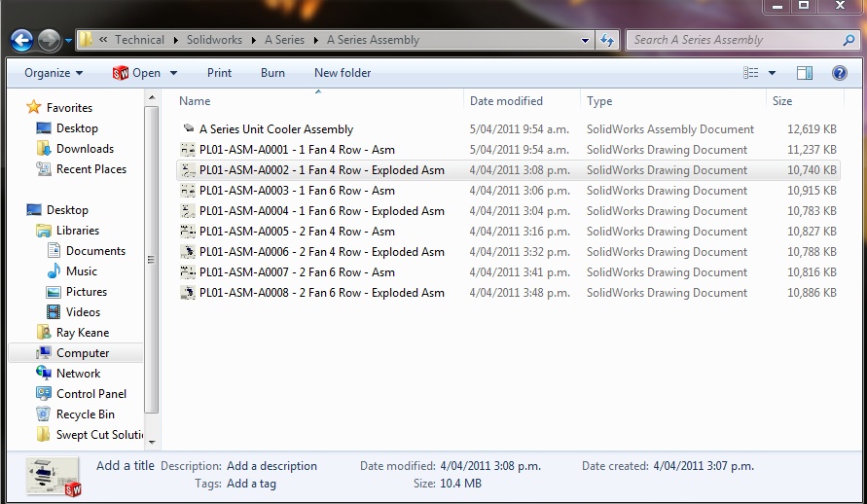Image resolution: width=867 pixels, height=504 pixels.
Task: Open file with SolidWorks Open button
Action: 136,73
